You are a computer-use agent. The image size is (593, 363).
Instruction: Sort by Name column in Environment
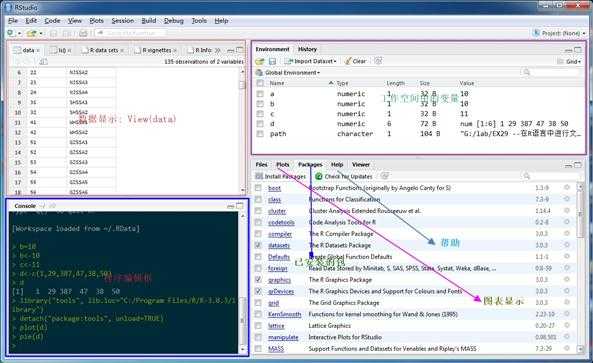277,83
